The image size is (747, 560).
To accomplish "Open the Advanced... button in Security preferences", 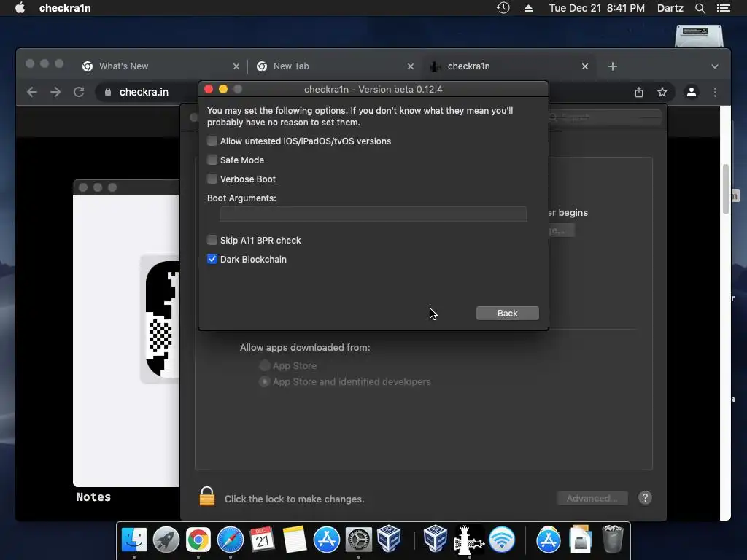I will 592,499.
